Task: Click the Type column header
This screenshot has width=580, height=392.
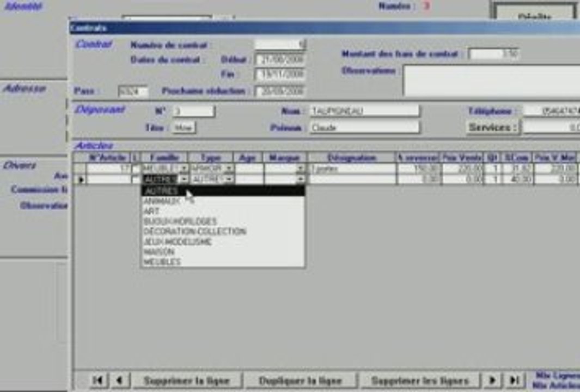Action: [x=211, y=158]
